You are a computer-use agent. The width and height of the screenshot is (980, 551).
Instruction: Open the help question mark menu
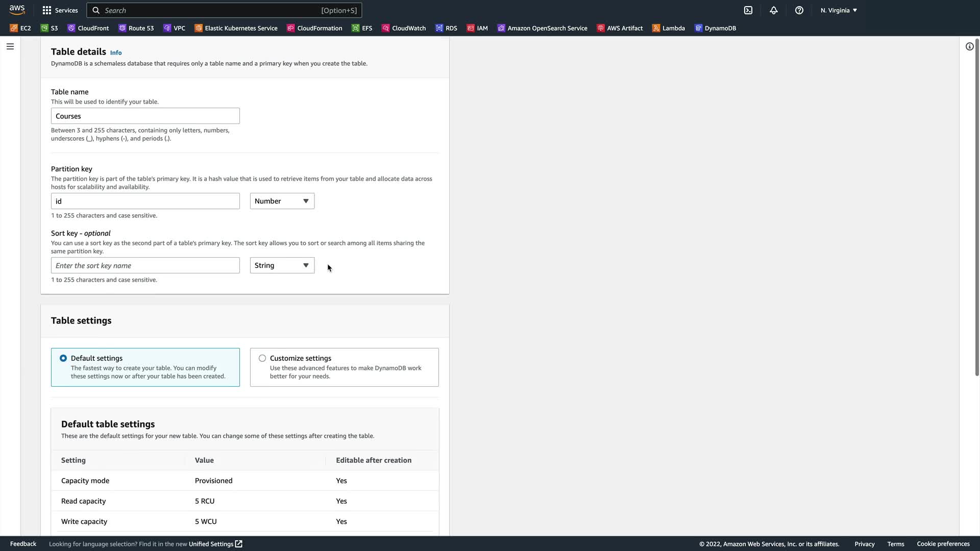tap(799, 10)
